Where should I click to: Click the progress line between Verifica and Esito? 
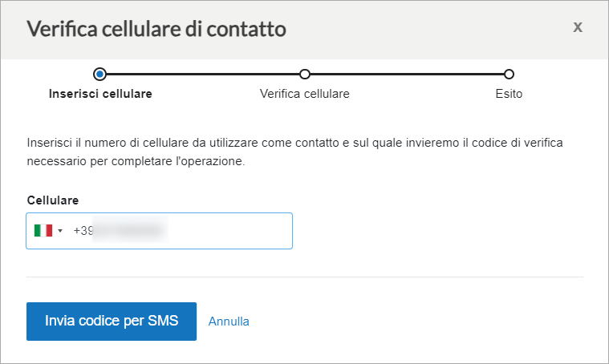(x=407, y=74)
